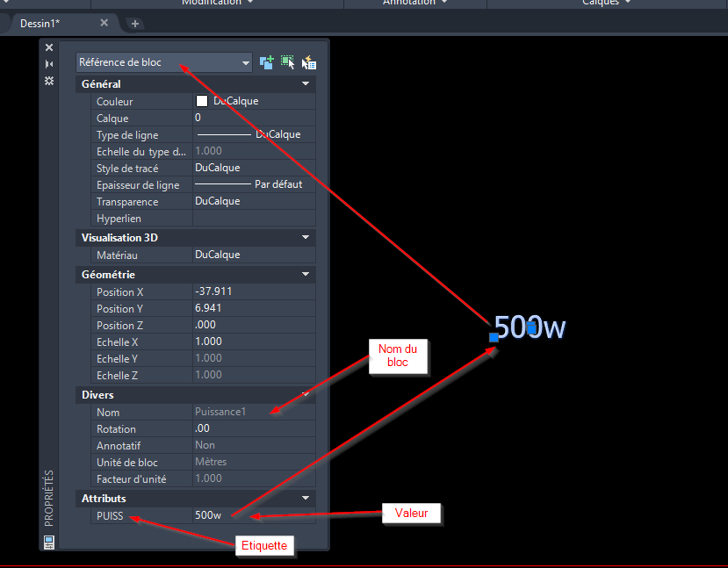Edit the PUISS attribute value 500w
Viewport: 728px width, 568px height.
(x=254, y=515)
